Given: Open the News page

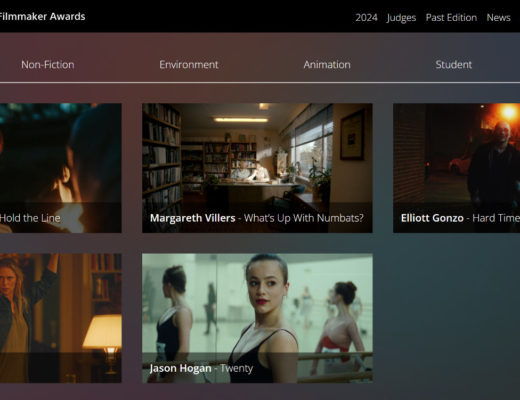Looking at the screenshot, I should click(x=498, y=17).
